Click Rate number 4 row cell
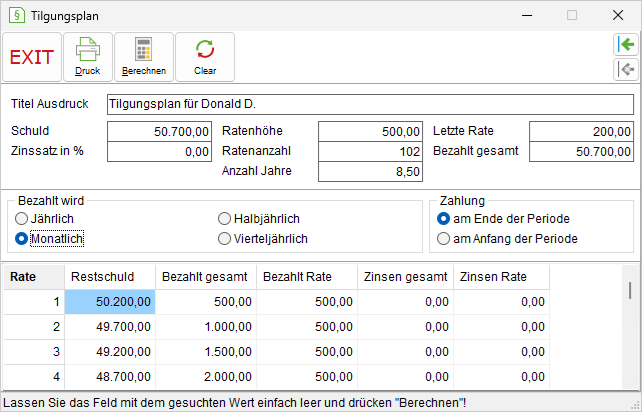Viewport: 642px width, 414px height. (x=34, y=377)
